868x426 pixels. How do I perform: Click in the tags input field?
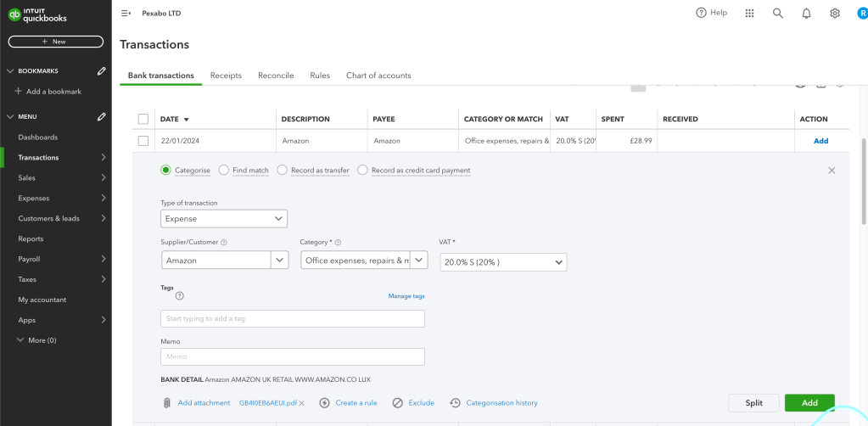(292, 318)
